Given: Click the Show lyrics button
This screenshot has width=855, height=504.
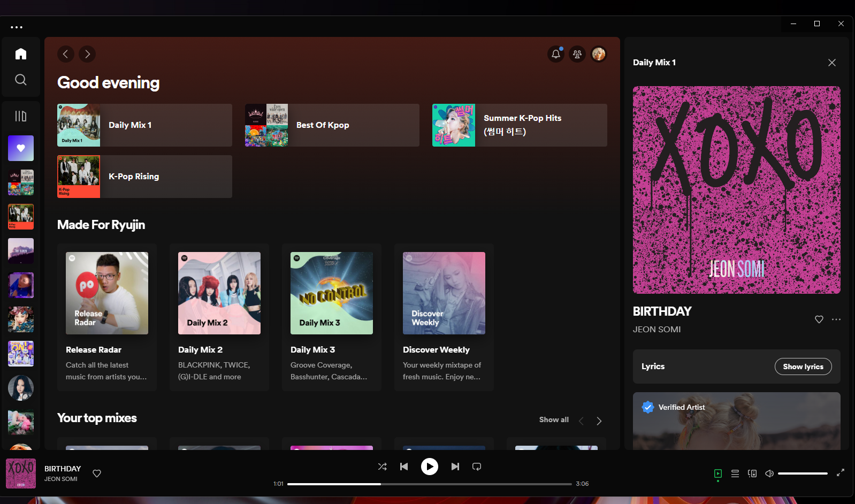Looking at the screenshot, I should pyautogui.click(x=803, y=366).
